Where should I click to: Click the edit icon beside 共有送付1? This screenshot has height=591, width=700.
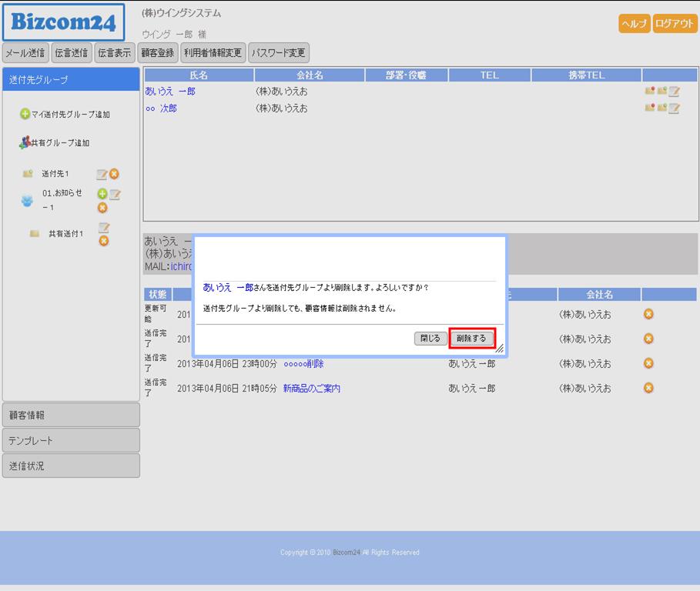pyautogui.click(x=103, y=228)
